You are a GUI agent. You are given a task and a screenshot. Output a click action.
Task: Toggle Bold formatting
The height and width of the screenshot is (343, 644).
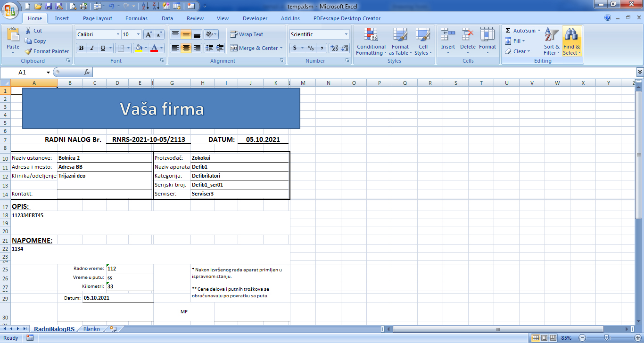pos(81,48)
